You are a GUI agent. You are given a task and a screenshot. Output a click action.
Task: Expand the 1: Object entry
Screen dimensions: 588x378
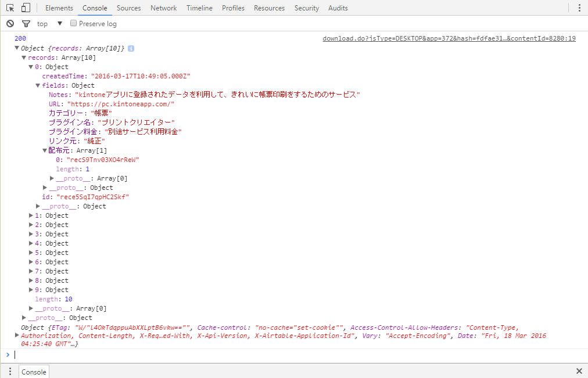(30, 215)
